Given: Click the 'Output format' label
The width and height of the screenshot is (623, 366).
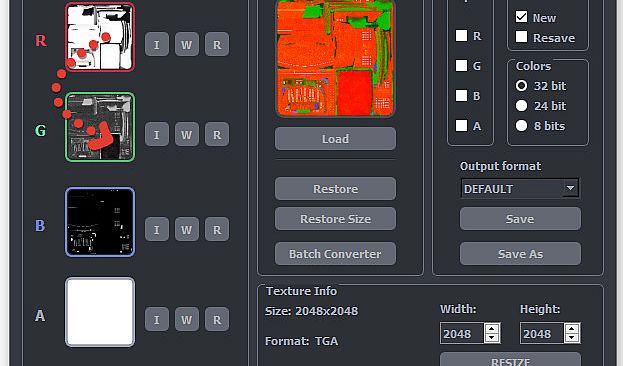Looking at the screenshot, I should coord(501,166).
